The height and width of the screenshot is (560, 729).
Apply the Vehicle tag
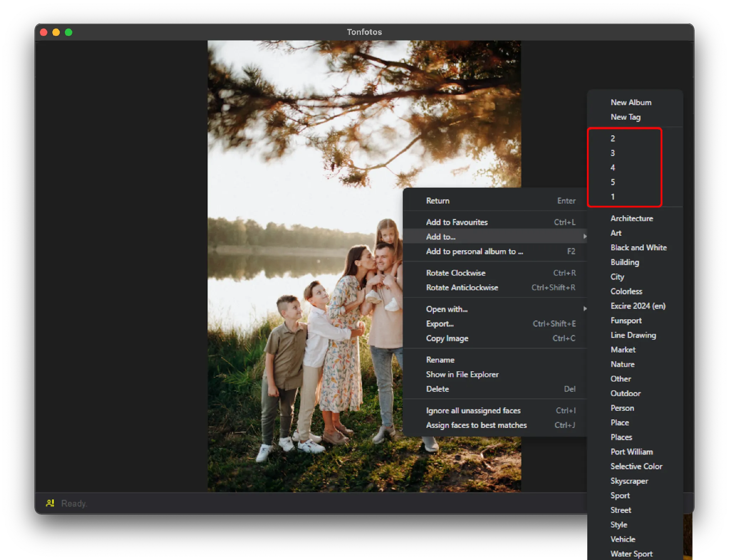[x=635, y=539]
